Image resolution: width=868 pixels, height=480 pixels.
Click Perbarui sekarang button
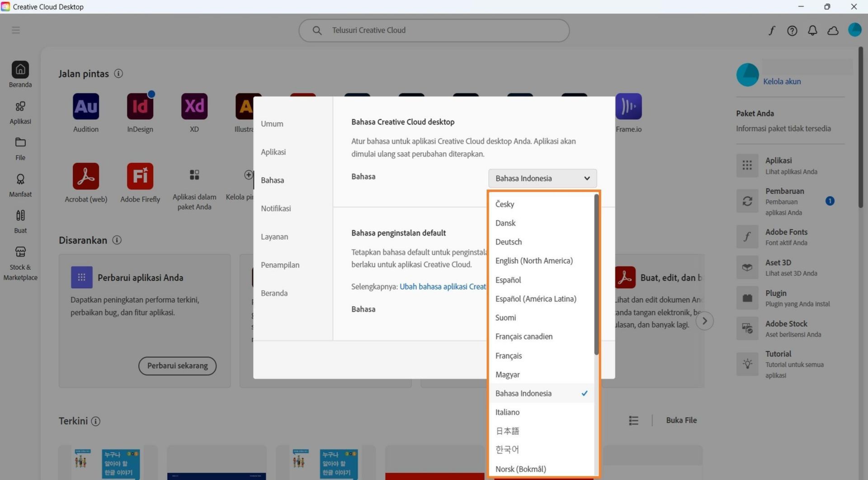point(177,366)
